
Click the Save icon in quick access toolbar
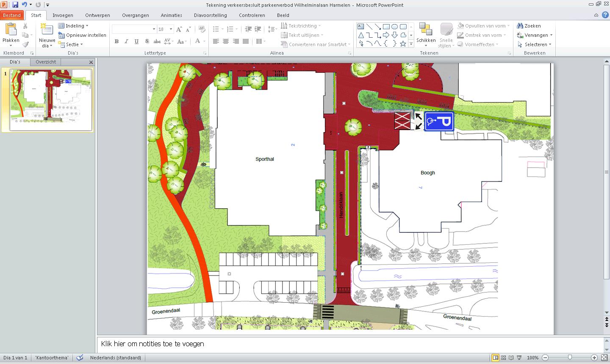[15, 5]
